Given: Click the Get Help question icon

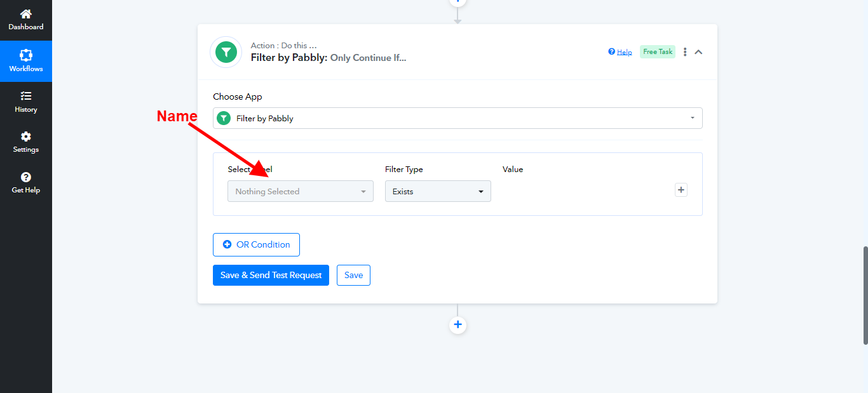Looking at the screenshot, I should coord(26,177).
